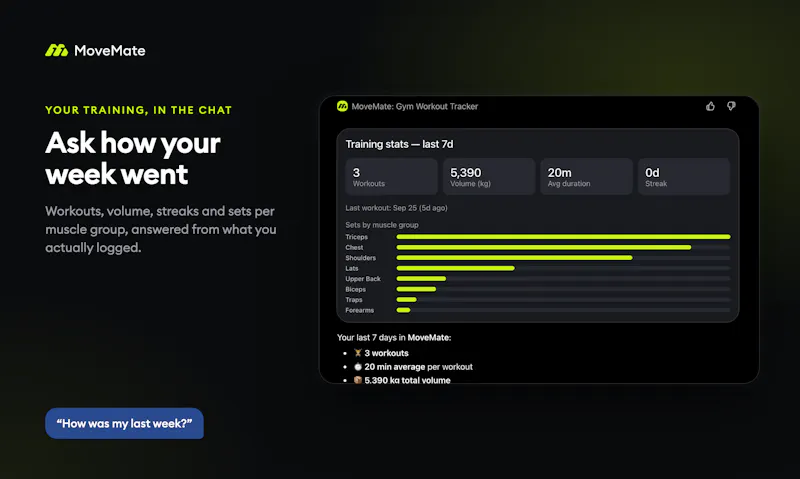
Task: Click the MoveMate icon in chat header
Action: point(342,106)
